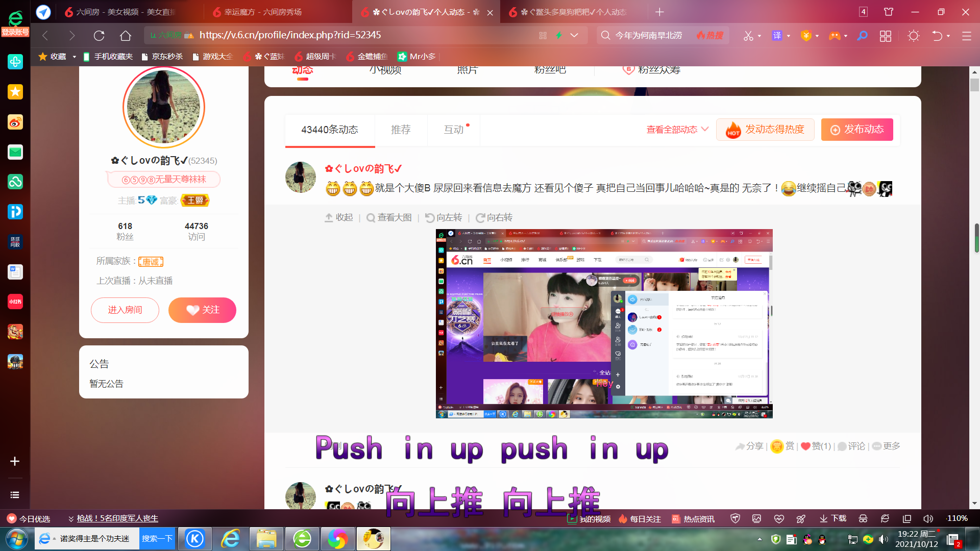Open the posted screenshot thumbnail image
980x551 pixels.
click(x=604, y=323)
